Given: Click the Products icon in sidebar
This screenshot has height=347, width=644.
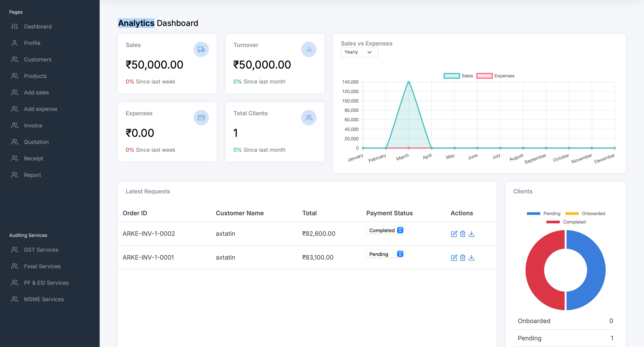Looking at the screenshot, I should (15, 76).
